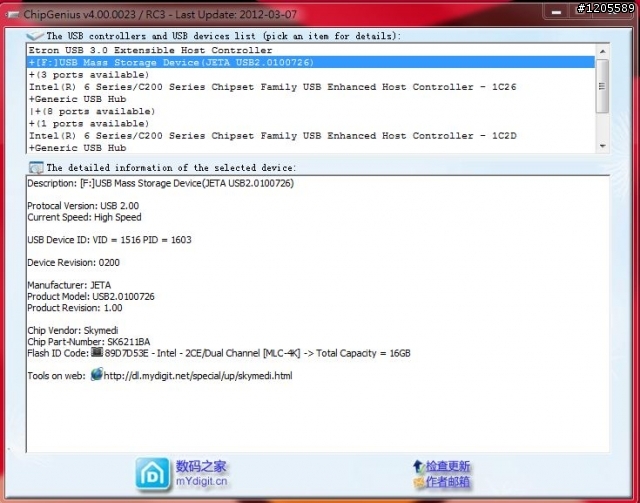Click the Current Speed: High Speed text
The height and width of the screenshot is (503, 640).
click(x=84, y=217)
